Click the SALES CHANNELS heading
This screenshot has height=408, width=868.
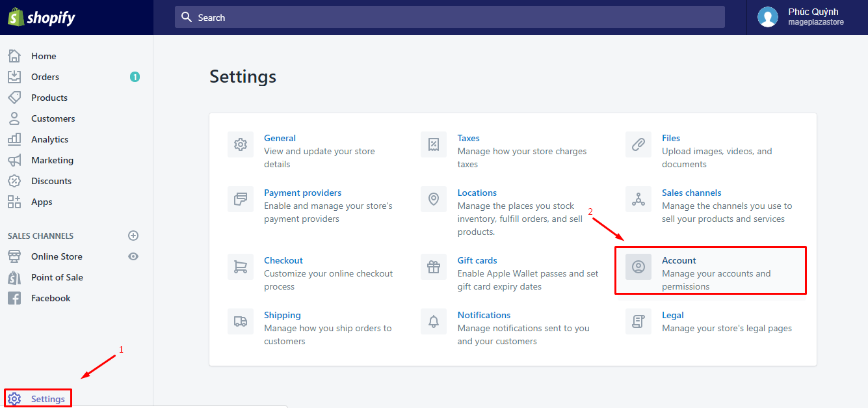(40, 236)
